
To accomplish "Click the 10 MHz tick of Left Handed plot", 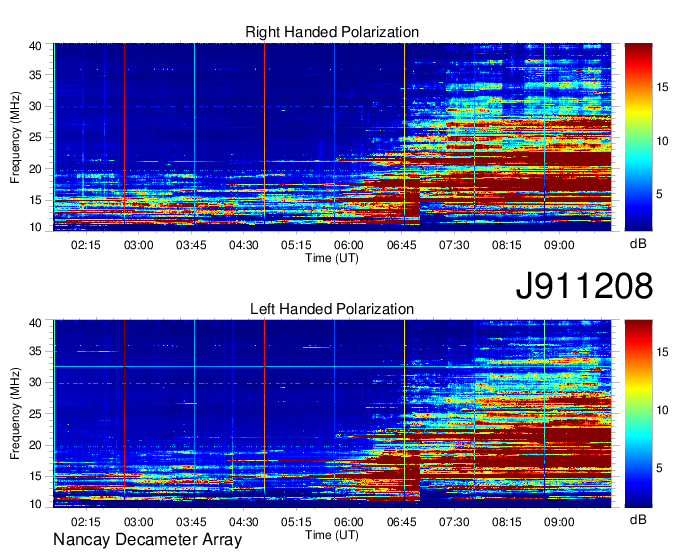I will [35, 504].
